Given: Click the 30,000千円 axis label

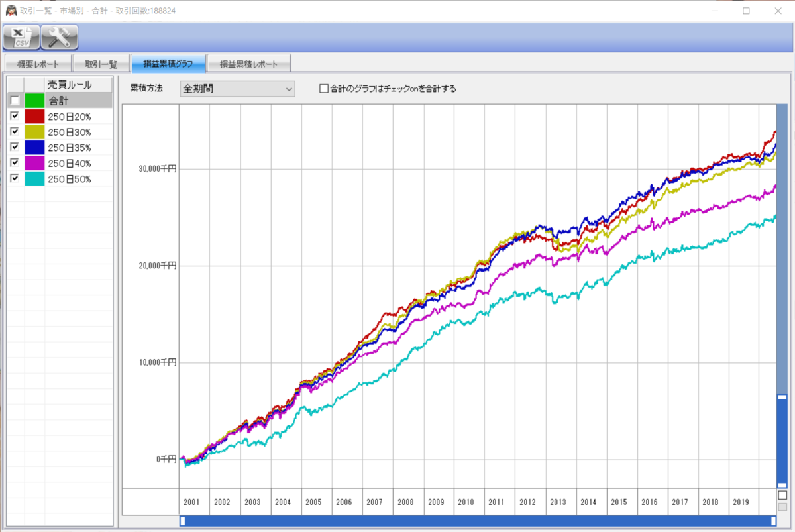Looking at the screenshot, I should click(x=157, y=168).
